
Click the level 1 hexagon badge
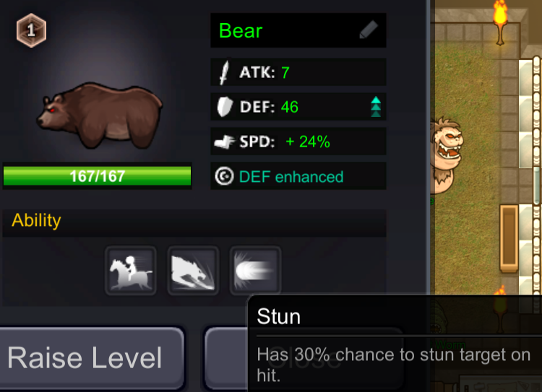tap(31, 30)
